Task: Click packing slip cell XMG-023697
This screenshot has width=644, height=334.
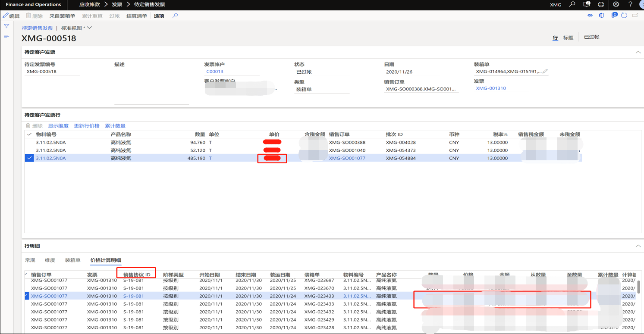Action: click(319, 280)
